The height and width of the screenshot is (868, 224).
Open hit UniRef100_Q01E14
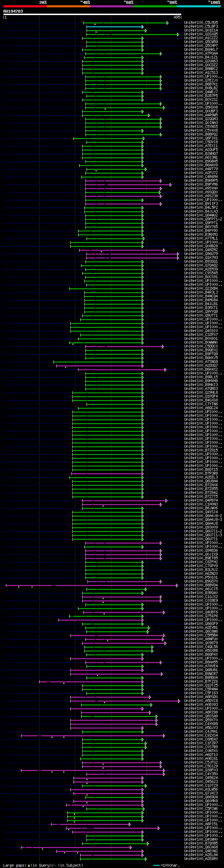point(201,30)
